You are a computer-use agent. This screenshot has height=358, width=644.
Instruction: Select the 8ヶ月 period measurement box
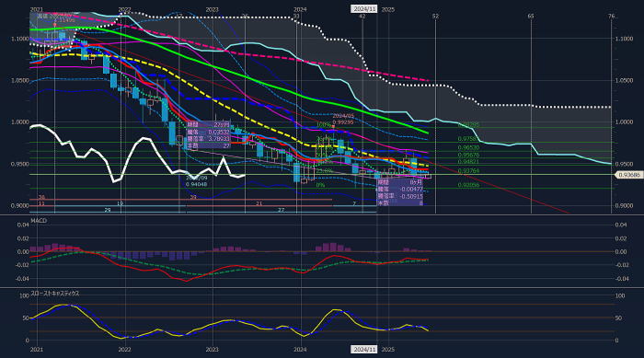[x=400, y=192]
